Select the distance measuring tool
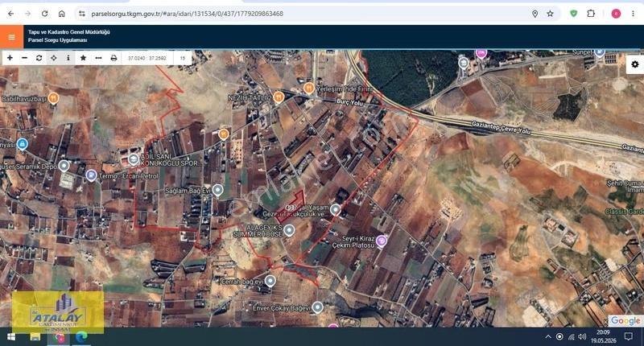Screen dimensions: 644x346 [x=98, y=58]
